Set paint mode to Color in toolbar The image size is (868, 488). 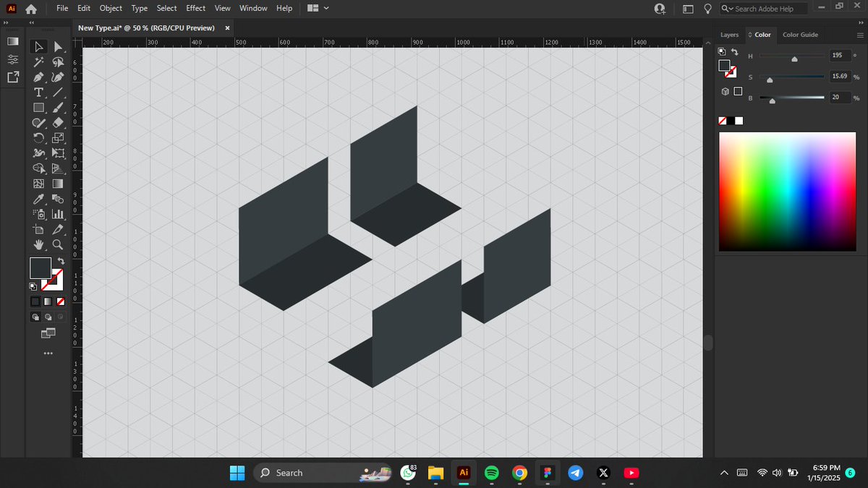[35, 301]
